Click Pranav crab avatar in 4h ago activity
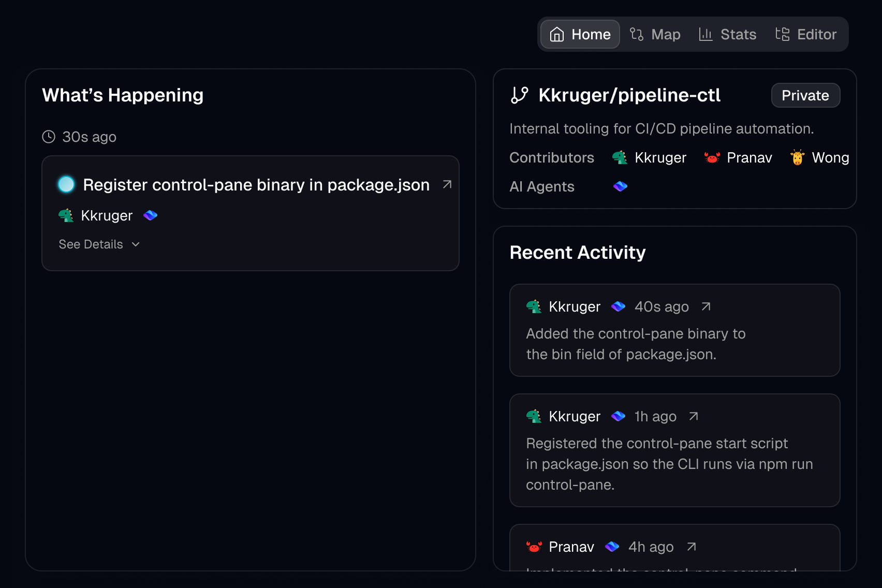 pos(534,547)
